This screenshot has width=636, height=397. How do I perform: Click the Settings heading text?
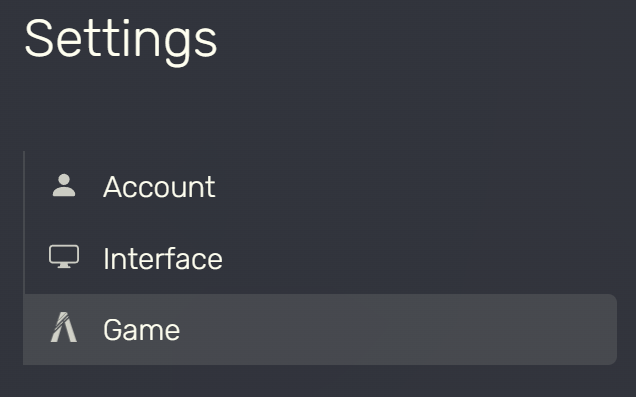tap(121, 41)
